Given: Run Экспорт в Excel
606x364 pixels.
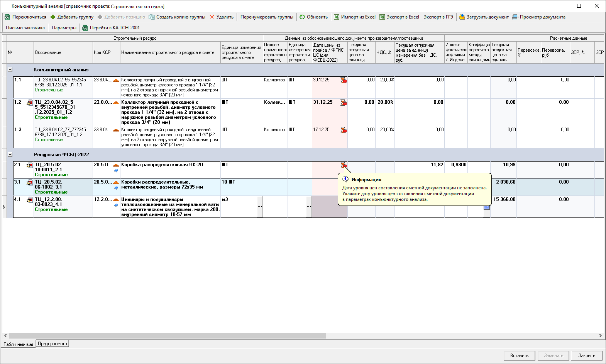Looking at the screenshot, I should click(399, 17).
